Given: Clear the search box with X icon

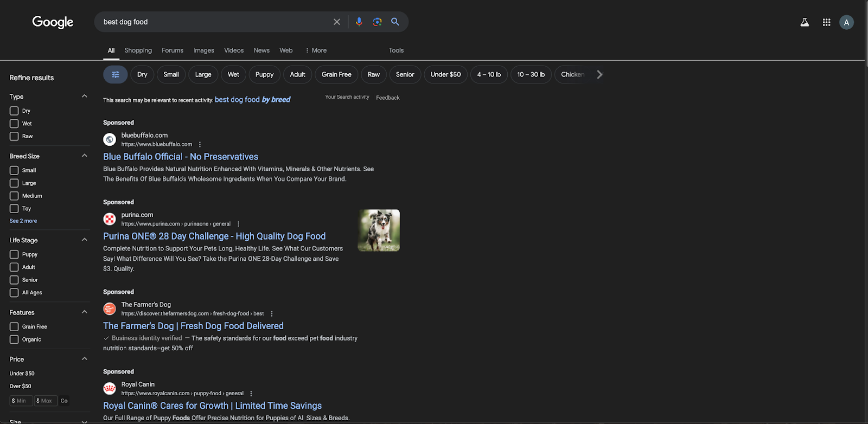Looking at the screenshot, I should tap(337, 22).
